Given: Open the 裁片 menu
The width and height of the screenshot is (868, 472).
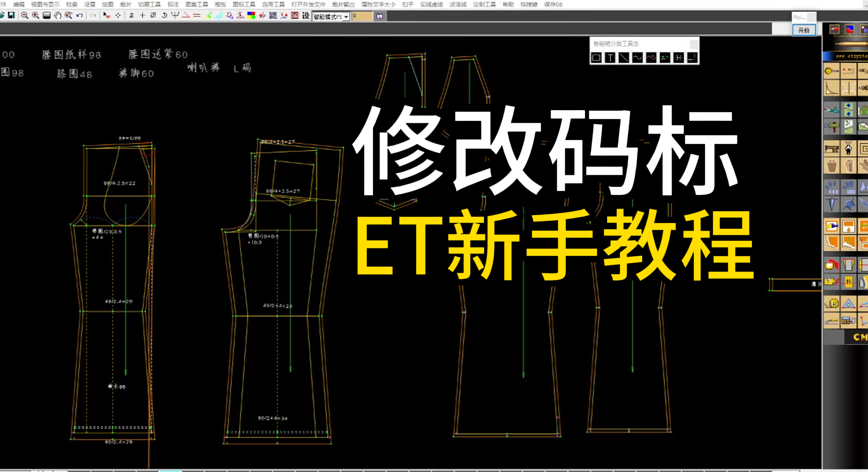Looking at the screenshot, I should (x=126, y=4).
